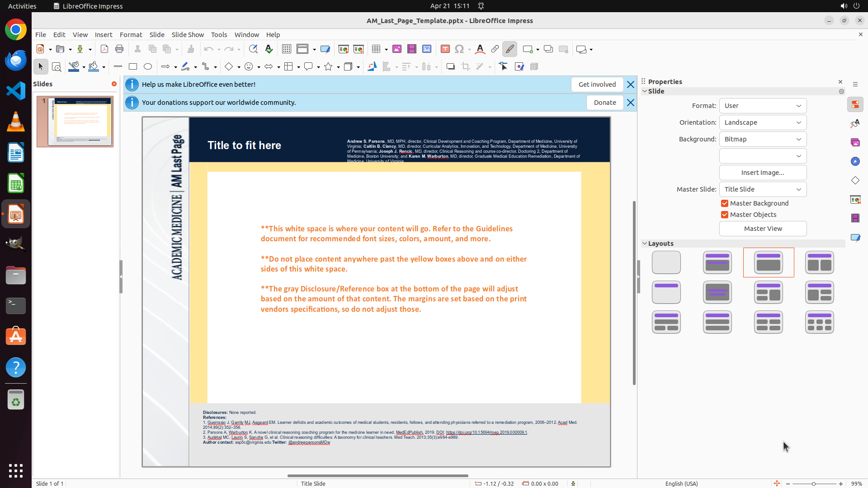The width and height of the screenshot is (868, 488).
Task: Select the Ellipse shape tool
Action: (x=148, y=67)
